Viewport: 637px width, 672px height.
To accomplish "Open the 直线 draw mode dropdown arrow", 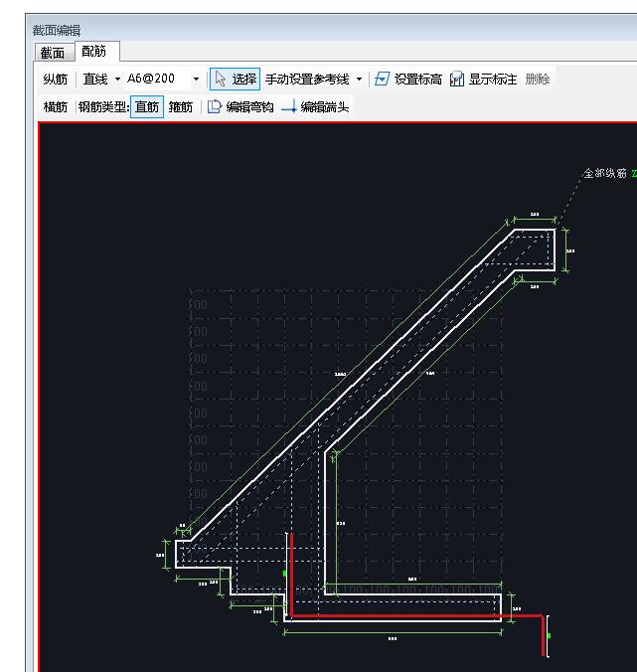I will [117, 79].
